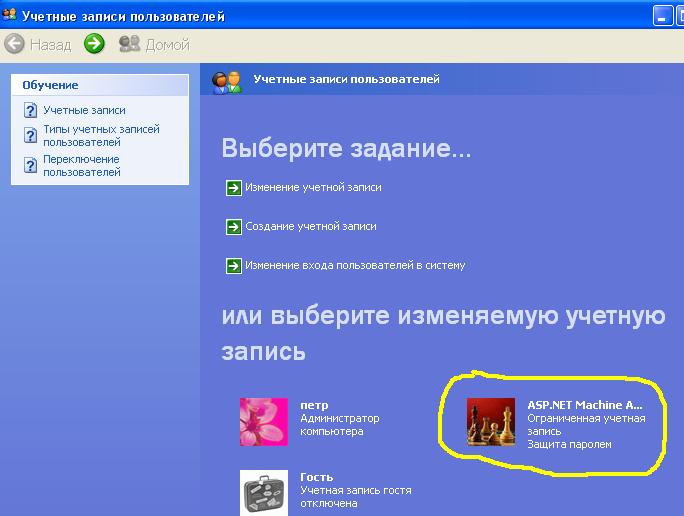Click text 'Администратор компьютера'
This screenshot has width=684, height=516.
[x=340, y=425]
